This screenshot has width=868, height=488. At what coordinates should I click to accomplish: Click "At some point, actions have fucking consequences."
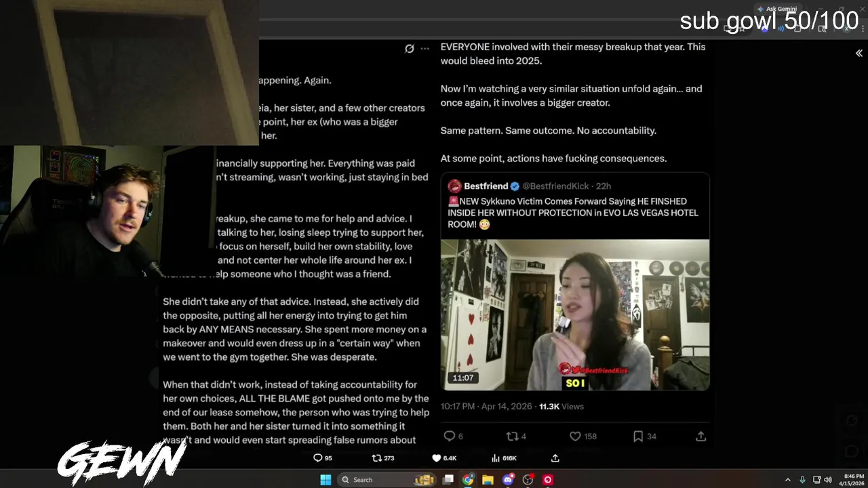pos(553,158)
